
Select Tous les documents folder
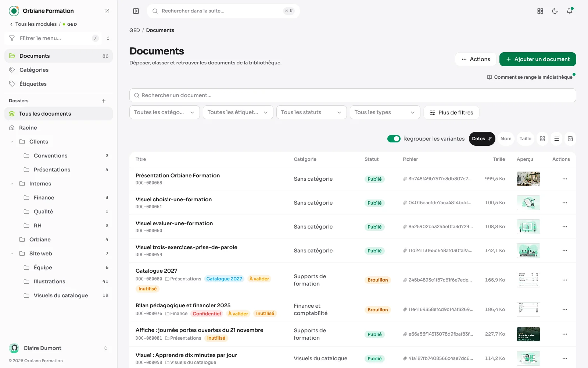pyautogui.click(x=59, y=114)
